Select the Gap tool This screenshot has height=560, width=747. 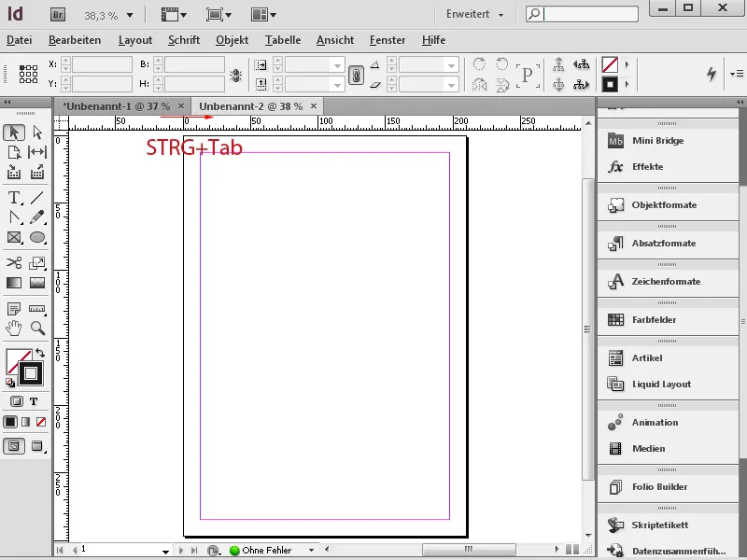pyautogui.click(x=37, y=152)
